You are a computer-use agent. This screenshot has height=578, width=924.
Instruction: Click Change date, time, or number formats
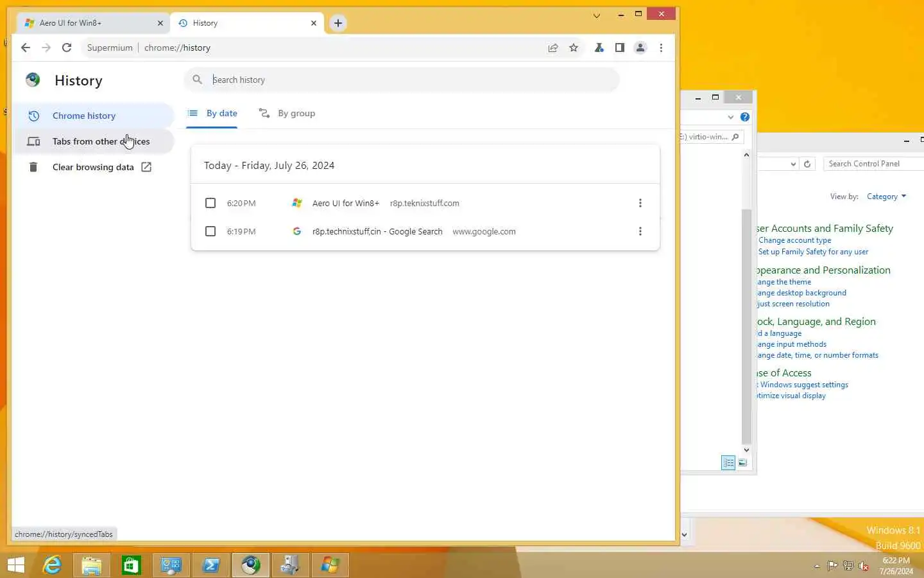[x=817, y=355]
